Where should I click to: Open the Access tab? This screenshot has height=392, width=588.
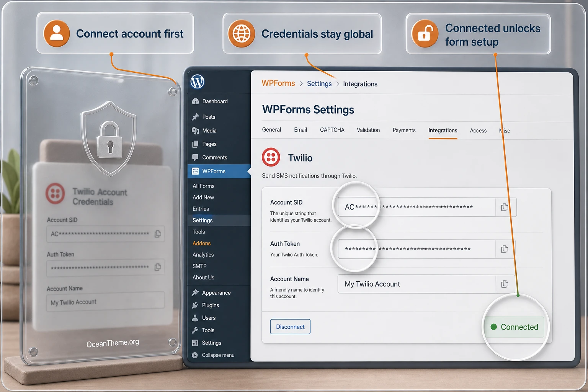[x=478, y=131]
